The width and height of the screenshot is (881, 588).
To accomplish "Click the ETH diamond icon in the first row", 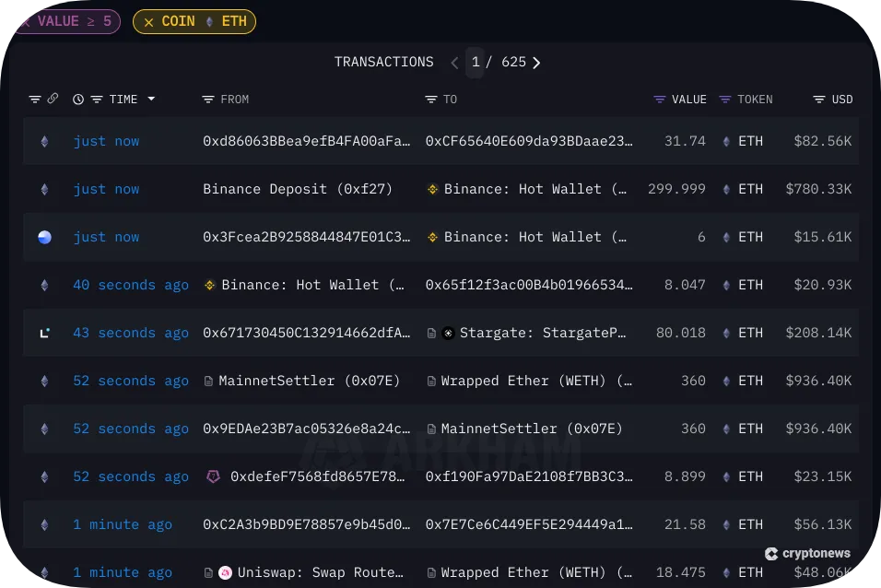I will [x=44, y=141].
